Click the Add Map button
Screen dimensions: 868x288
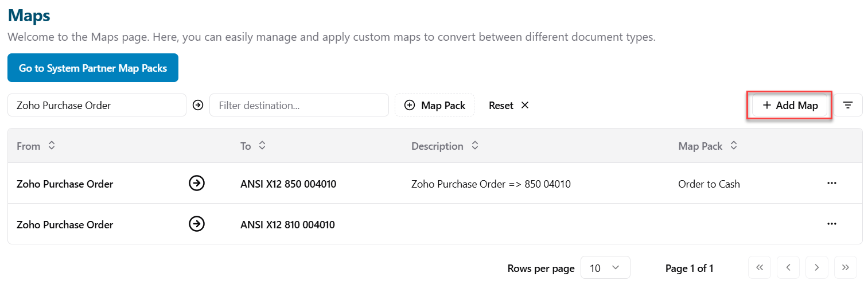coord(790,106)
